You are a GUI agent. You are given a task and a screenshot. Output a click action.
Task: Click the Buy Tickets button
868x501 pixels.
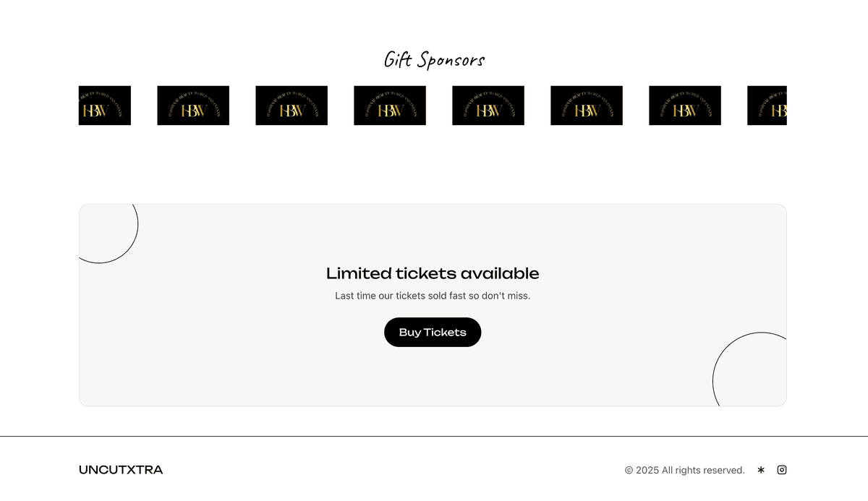(x=433, y=333)
